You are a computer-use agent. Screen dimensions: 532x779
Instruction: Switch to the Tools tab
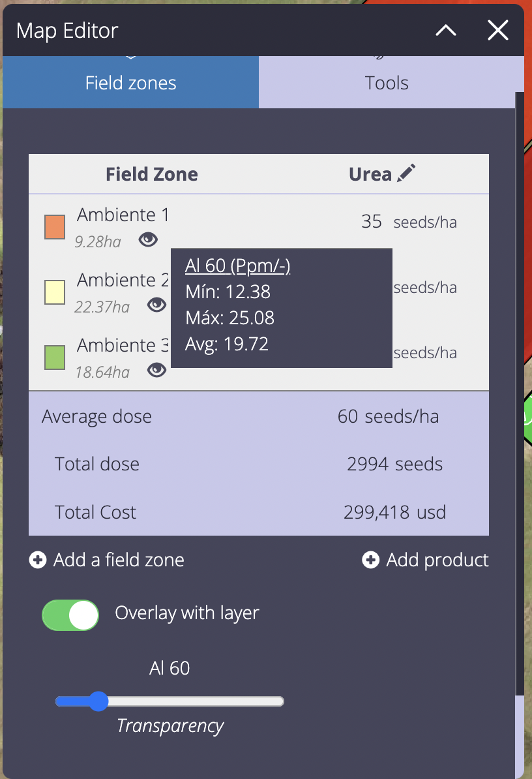tap(387, 82)
